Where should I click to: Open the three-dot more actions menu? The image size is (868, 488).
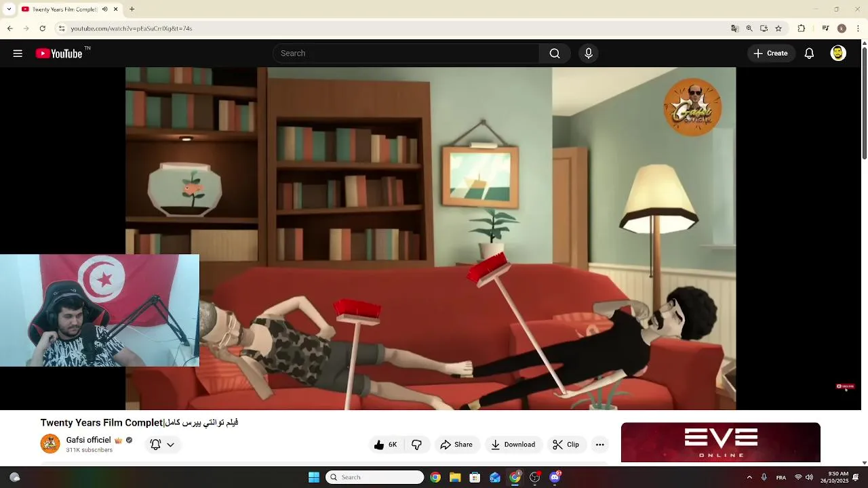pos(599,445)
